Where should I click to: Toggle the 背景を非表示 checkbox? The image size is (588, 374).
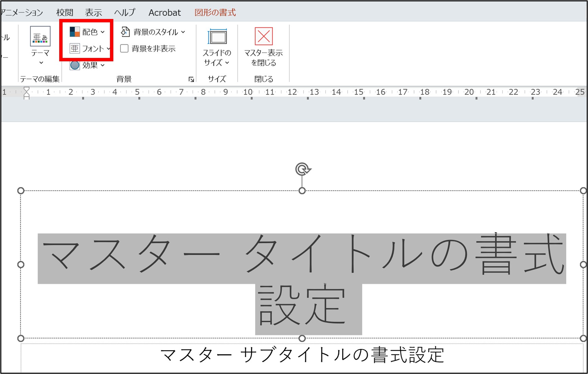click(124, 48)
